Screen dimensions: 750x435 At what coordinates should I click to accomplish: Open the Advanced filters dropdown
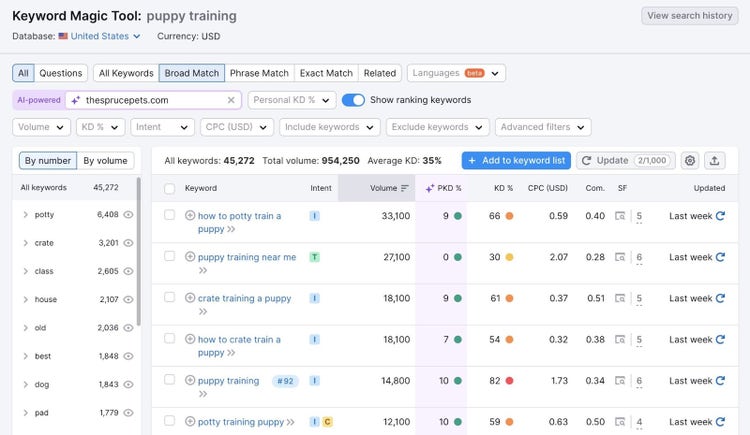pyautogui.click(x=543, y=127)
